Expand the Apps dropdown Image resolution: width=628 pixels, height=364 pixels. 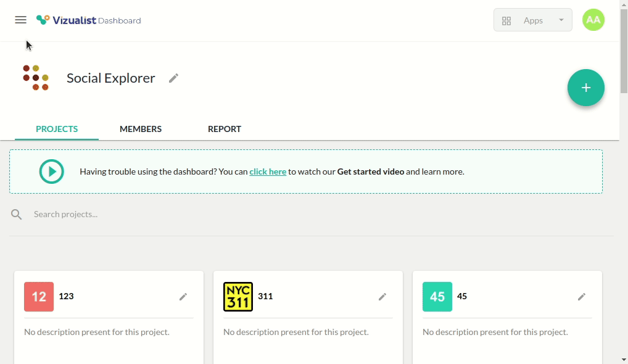click(533, 20)
